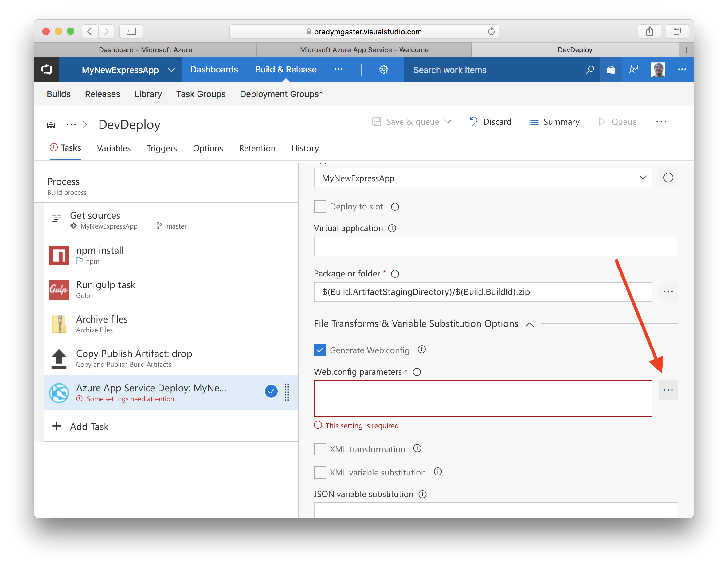Open the breadcrumb ellipsis before DevDeploy
Screen dimensions: 728x567
71,125
